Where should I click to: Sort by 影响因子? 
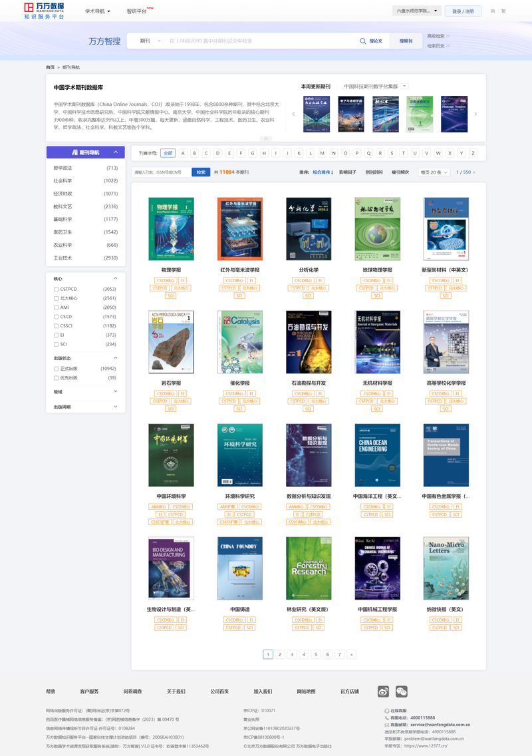pyautogui.click(x=347, y=172)
